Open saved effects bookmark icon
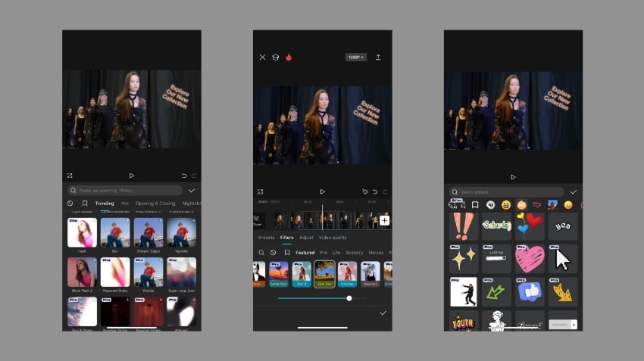This screenshot has width=644, height=361. [x=85, y=204]
